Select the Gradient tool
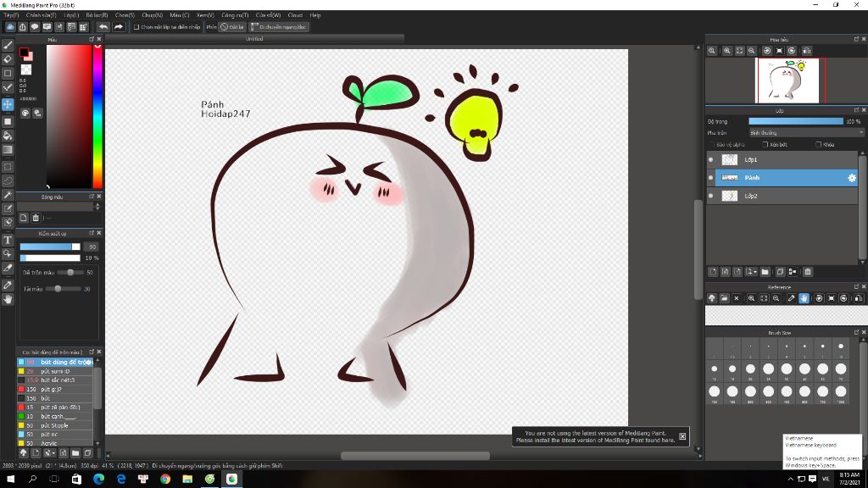 tap(8, 149)
